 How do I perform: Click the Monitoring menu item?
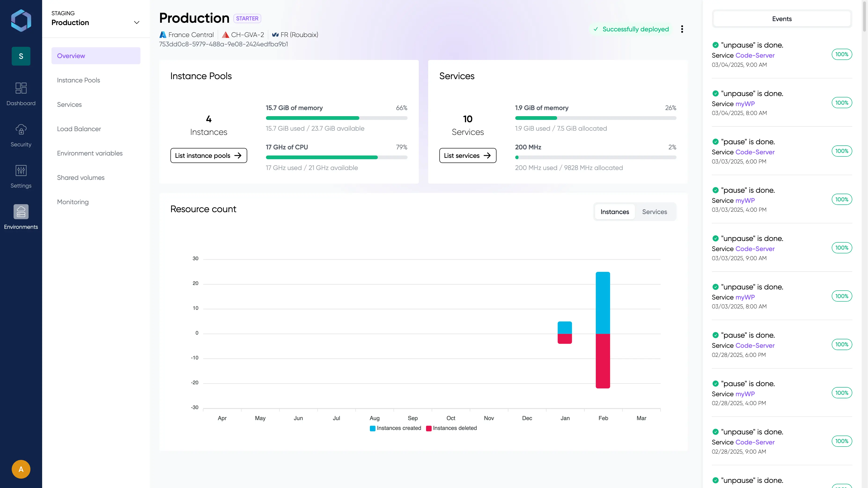click(73, 202)
